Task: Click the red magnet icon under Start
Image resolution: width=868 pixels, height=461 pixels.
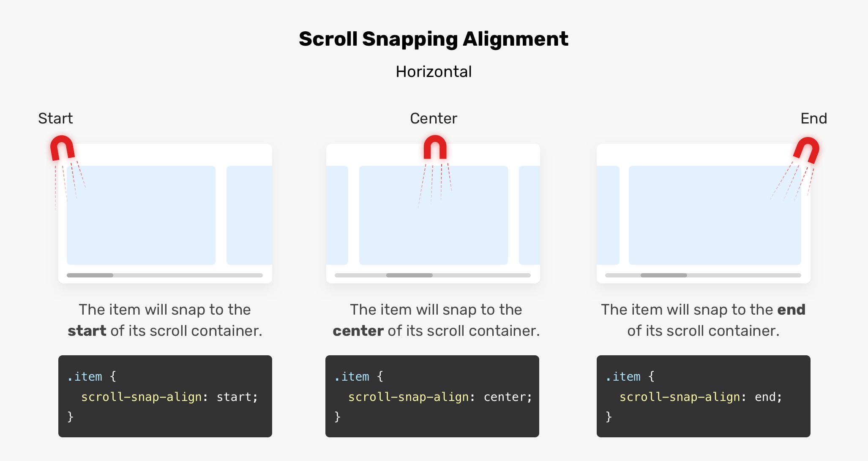Action: click(62, 148)
